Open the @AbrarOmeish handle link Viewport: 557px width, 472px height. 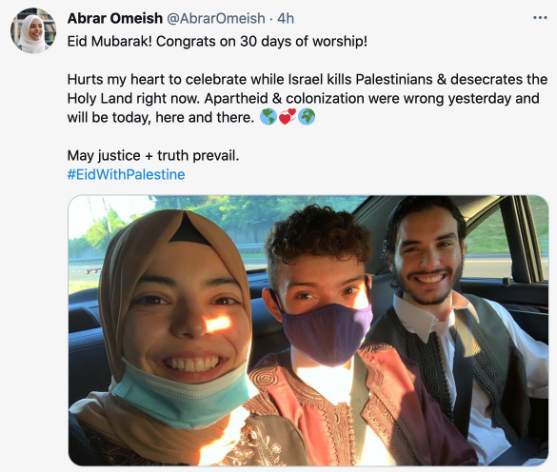pos(216,18)
